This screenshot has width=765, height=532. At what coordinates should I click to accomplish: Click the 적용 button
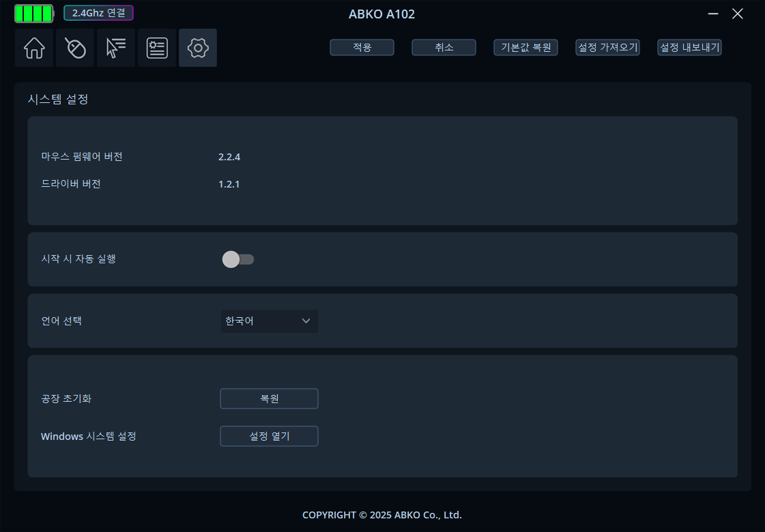tap(362, 47)
